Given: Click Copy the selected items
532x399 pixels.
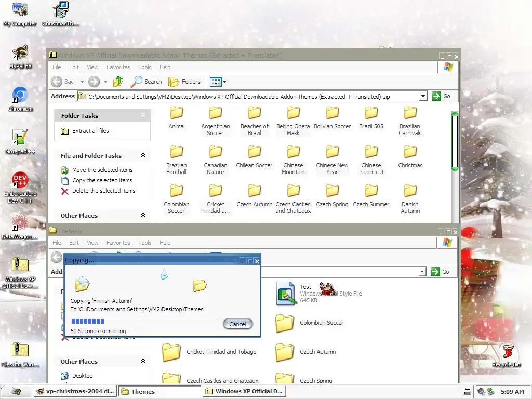Looking at the screenshot, I should (102, 180).
